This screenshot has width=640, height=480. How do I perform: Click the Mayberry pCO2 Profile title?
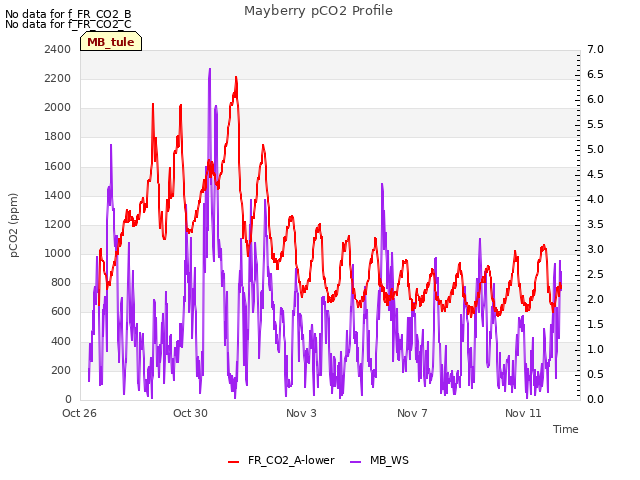point(318,11)
